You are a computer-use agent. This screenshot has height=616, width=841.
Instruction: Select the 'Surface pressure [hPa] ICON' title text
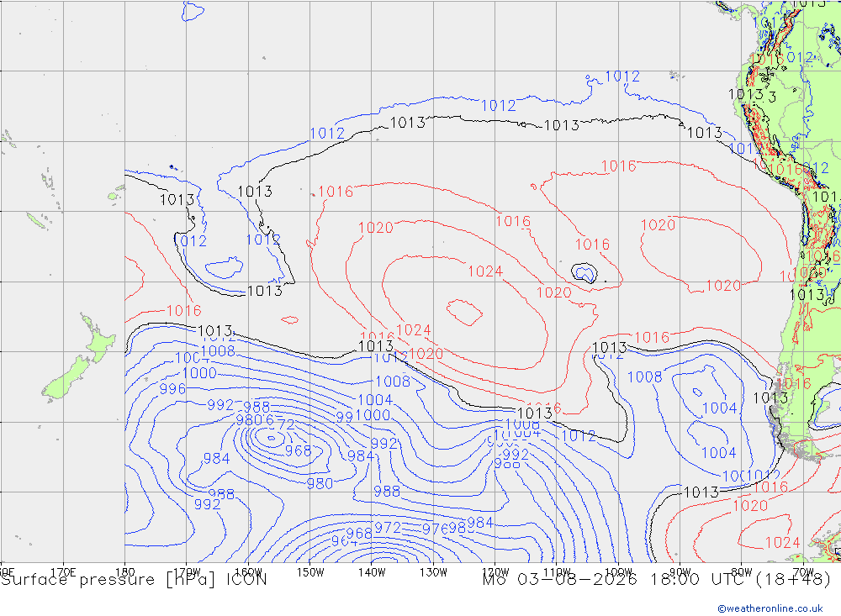point(134,580)
